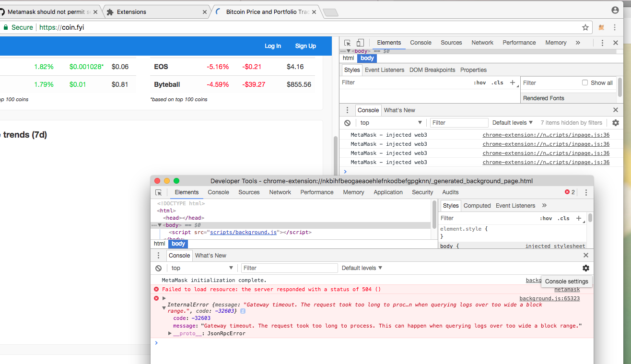The width and height of the screenshot is (631, 364).
Task: Open top context dropdown in docked console
Action: click(x=391, y=123)
